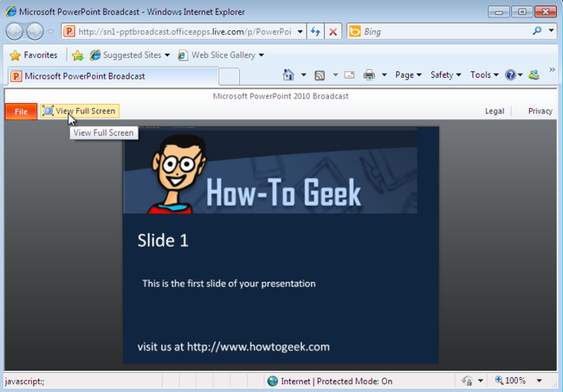Open the Privacy link

[x=540, y=111]
